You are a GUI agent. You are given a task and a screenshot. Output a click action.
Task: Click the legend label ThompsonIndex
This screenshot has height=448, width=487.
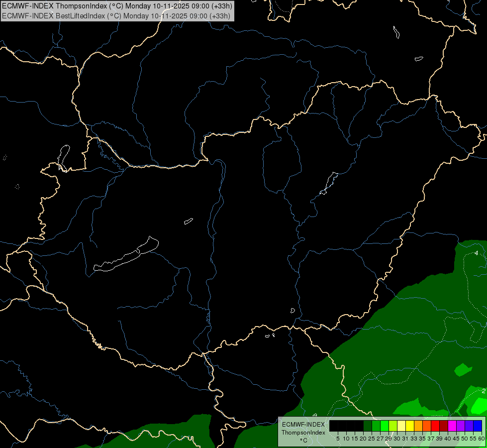[x=303, y=433]
